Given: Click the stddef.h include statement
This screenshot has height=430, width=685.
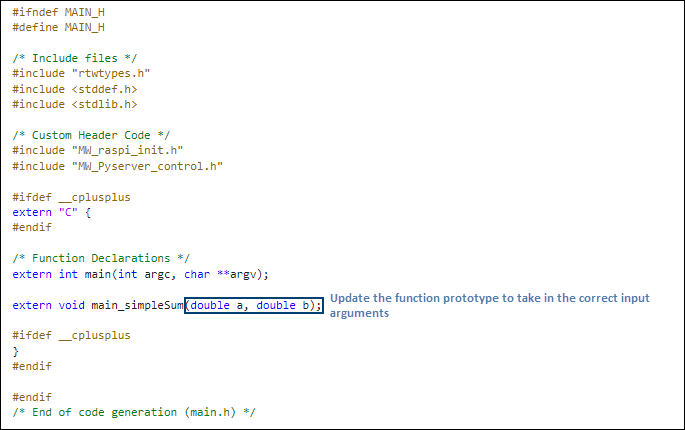Looking at the screenshot, I should [x=76, y=88].
